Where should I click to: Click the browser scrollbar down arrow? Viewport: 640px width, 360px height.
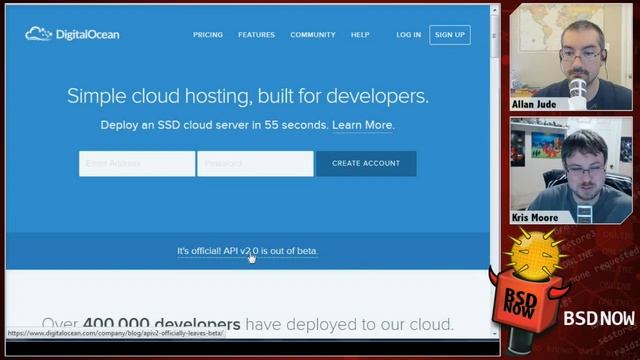495,333
